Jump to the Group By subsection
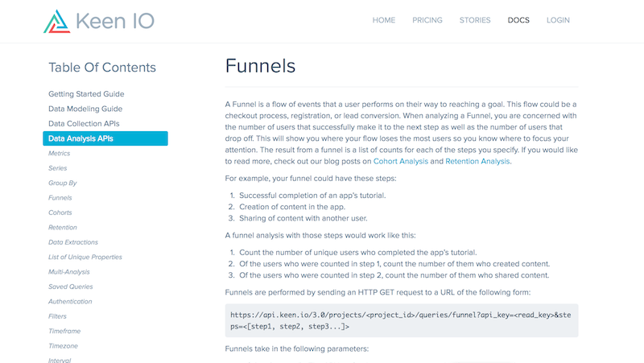The width and height of the screenshot is (644, 363). point(63,183)
